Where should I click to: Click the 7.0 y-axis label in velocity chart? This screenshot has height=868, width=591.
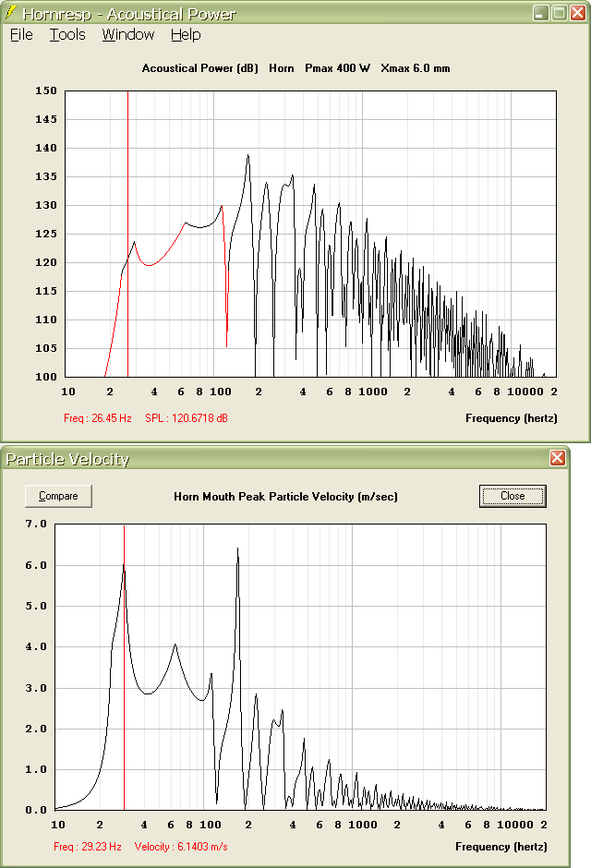(x=36, y=524)
